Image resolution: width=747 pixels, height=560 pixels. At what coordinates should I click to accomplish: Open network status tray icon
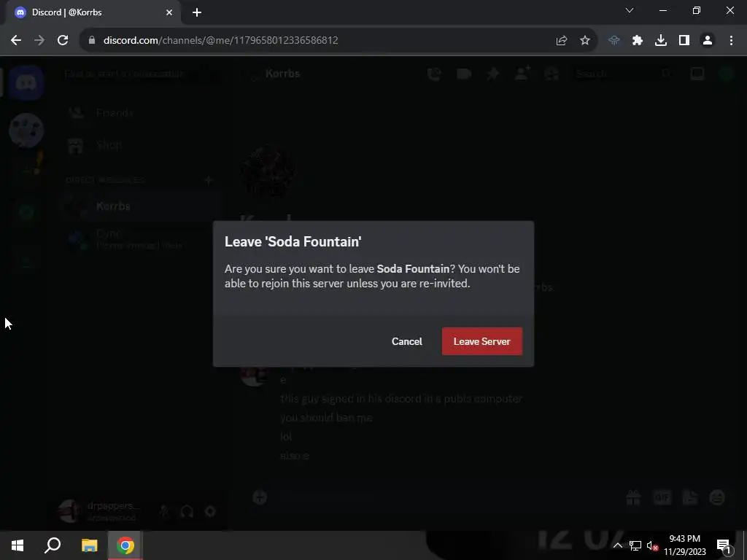click(635, 545)
